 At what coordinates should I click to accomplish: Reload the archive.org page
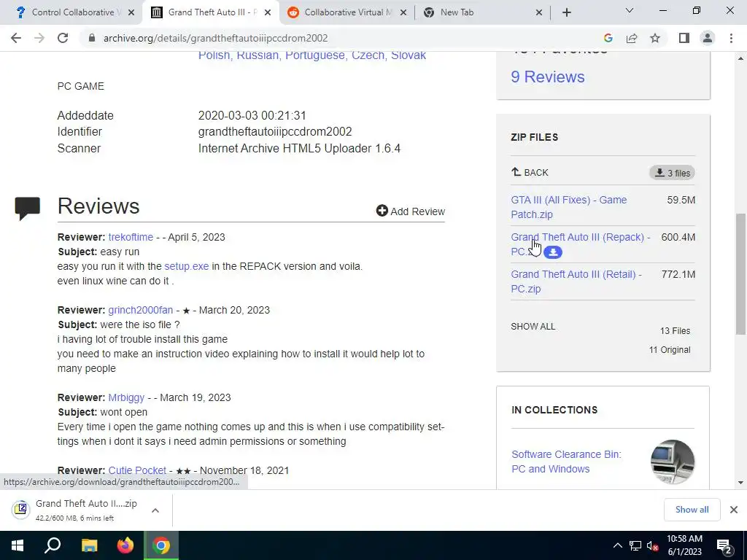pyautogui.click(x=63, y=38)
